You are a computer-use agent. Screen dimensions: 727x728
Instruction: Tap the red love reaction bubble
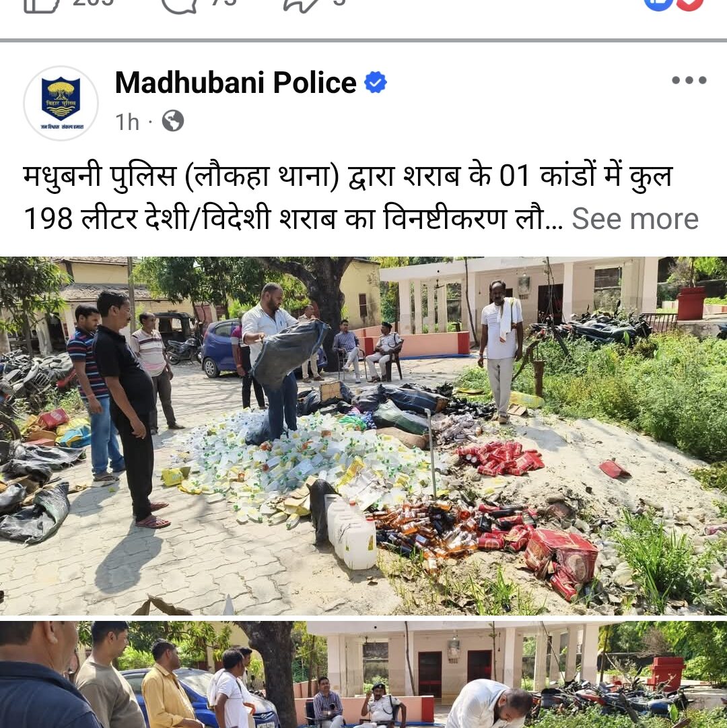click(x=690, y=4)
